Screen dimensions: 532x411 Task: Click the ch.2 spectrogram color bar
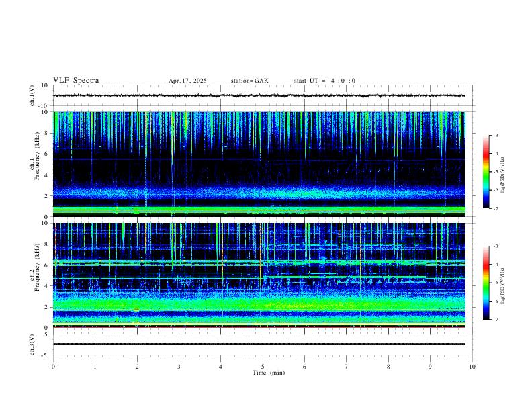(486, 283)
